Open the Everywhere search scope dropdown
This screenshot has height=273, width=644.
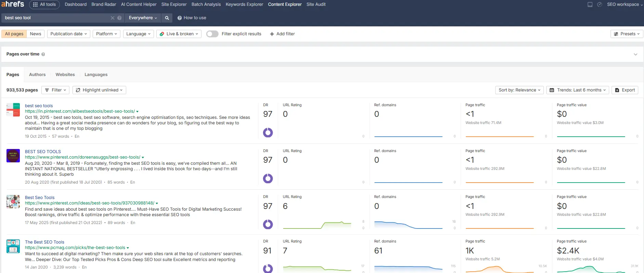(x=143, y=18)
